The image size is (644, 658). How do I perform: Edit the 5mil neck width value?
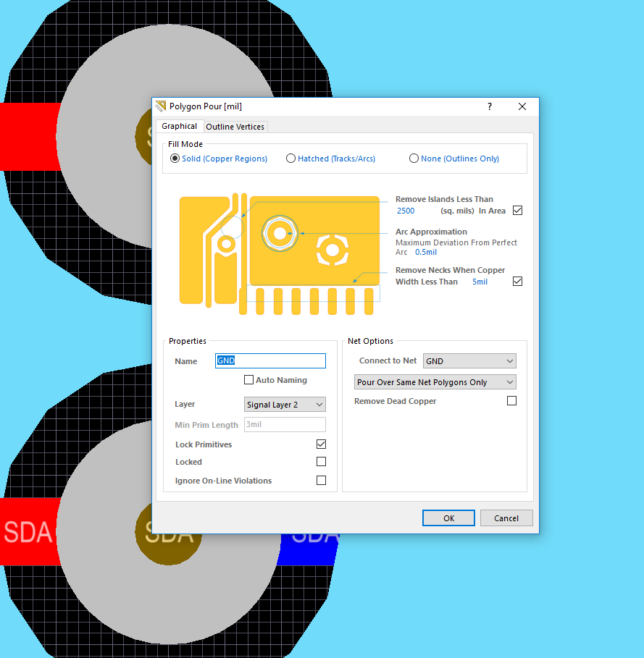coord(480,282)
